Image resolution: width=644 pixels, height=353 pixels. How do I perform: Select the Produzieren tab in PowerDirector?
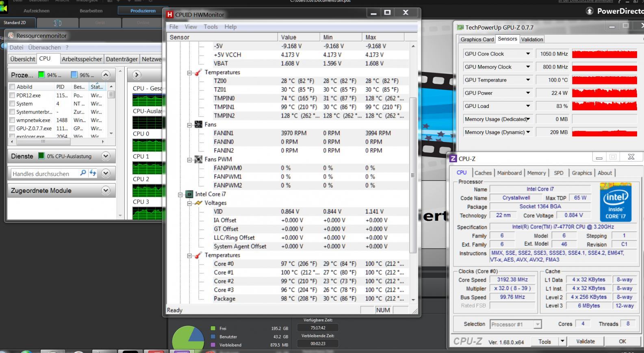(x=143, y=11)
